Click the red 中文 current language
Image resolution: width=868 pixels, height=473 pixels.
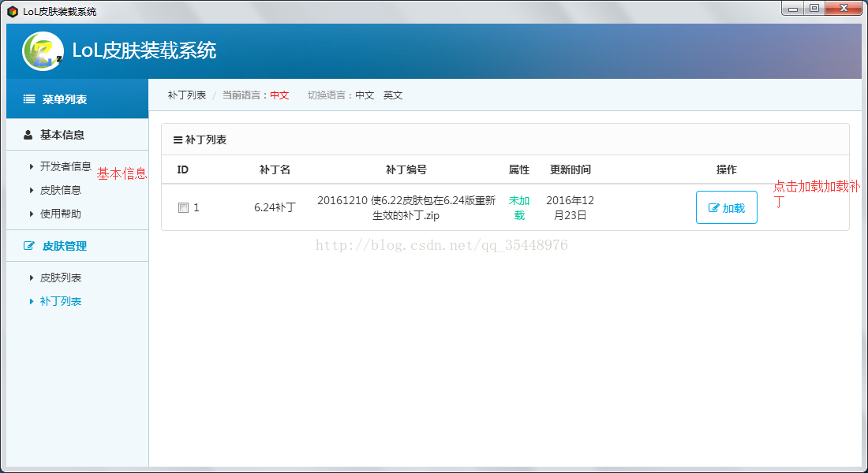coord(279,95)
